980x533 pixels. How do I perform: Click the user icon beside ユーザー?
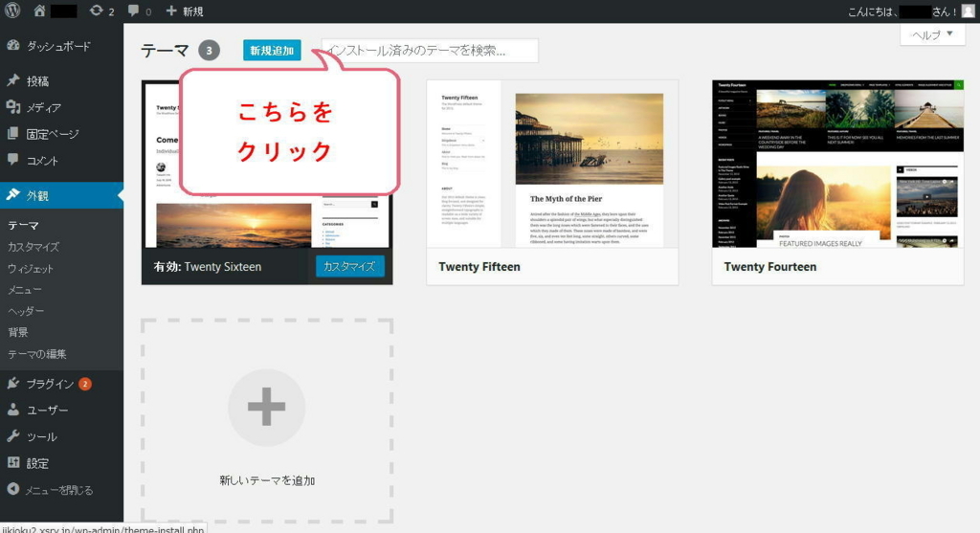point(13,410)
